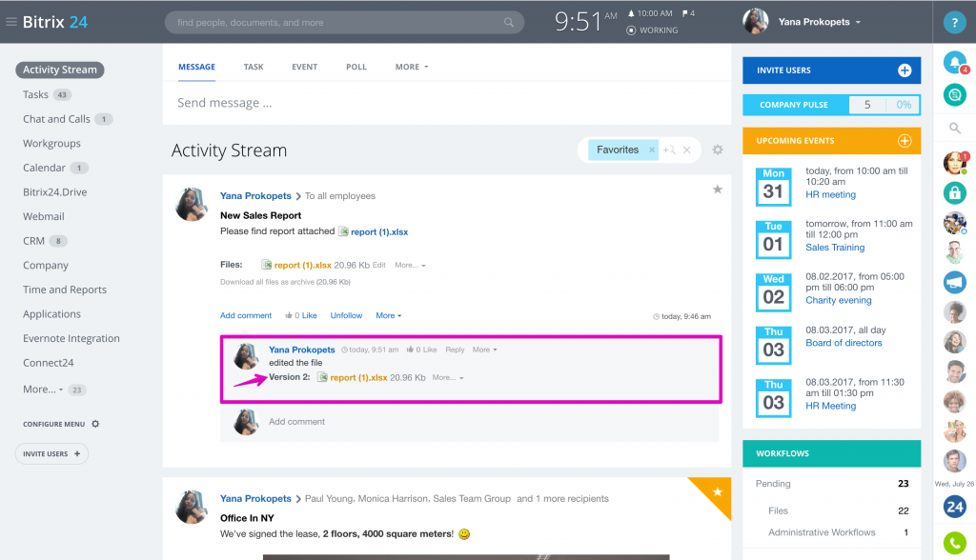The width and height of the screenshot is (976, 560).
Task: Open the blue megaphone icon in sidebar
Action: [x=954, y=282]
